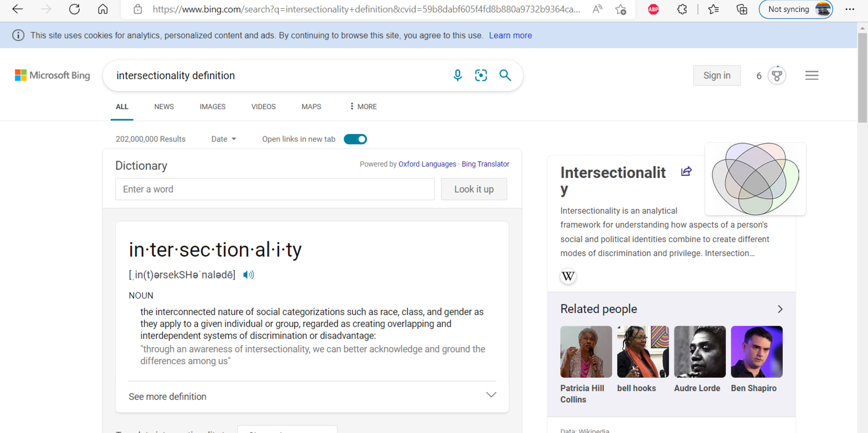
Task: Open the Wikipedia W icon
Action: (568, 276)
